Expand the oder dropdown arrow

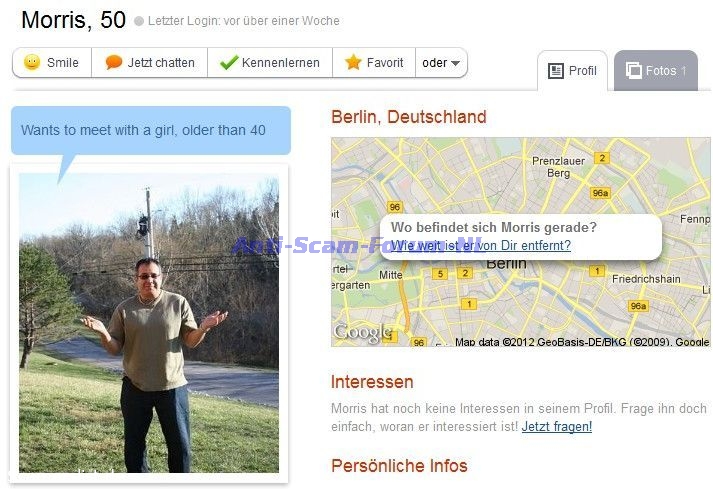pyautogui.click(x=455, y=63)
